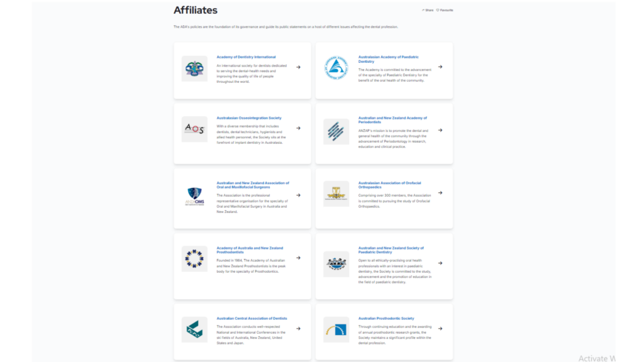Click the ANZAOMS shield logo
The width and height of the screenshot is (644, 362).
pos(194,195)
